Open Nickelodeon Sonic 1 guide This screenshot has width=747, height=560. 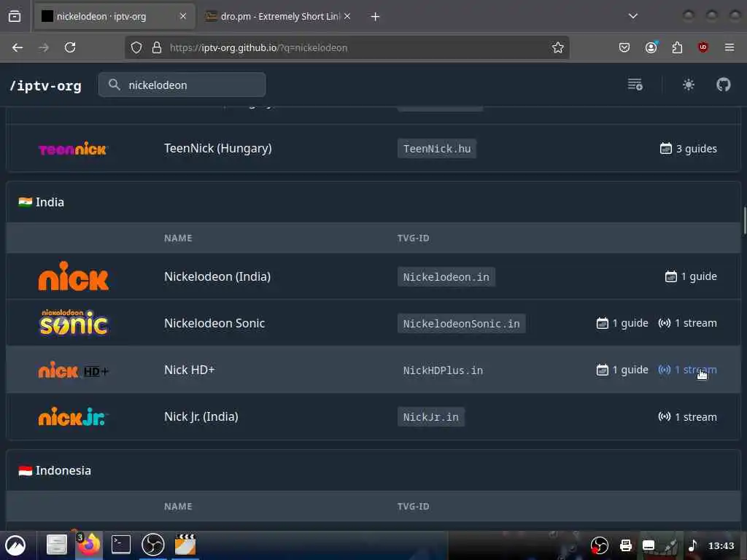tap(622, 323)
